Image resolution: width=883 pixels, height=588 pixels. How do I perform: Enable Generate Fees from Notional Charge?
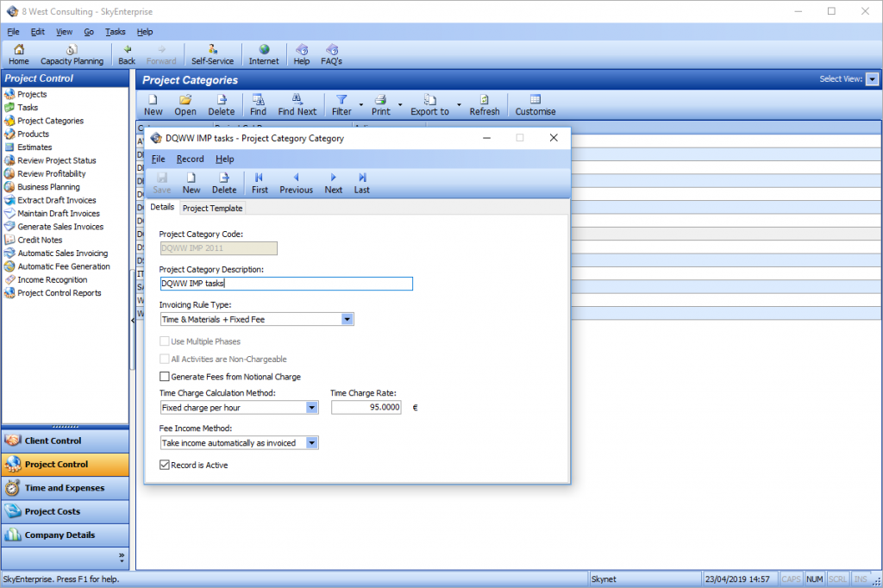163,377
